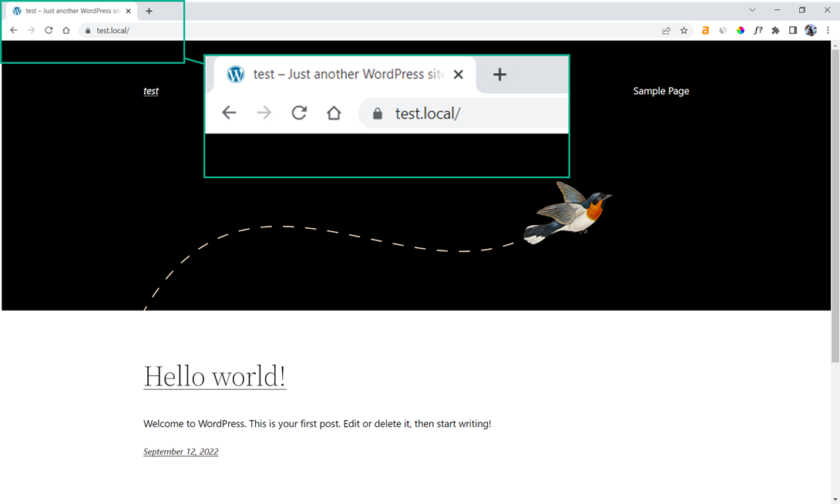The image size is (840, 504).
Task: Toggle the browser side panel icon
Action: [793, 31]
